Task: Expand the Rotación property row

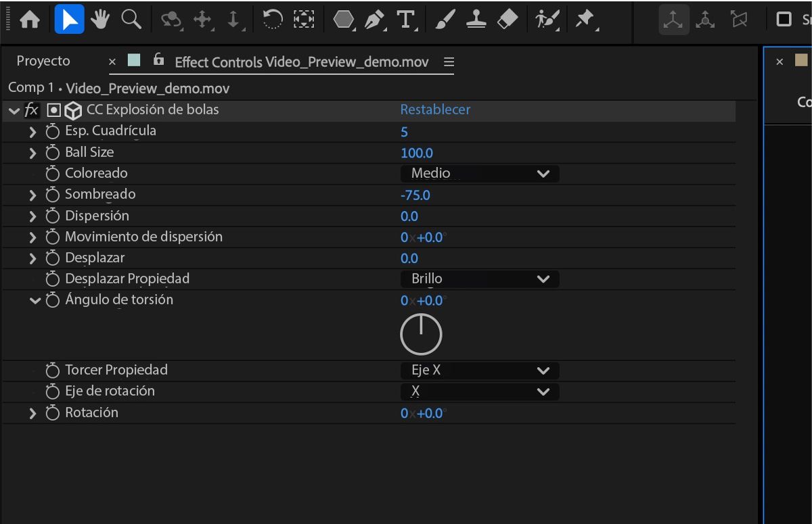Action: pyautogui.click(x=32, y=412)
